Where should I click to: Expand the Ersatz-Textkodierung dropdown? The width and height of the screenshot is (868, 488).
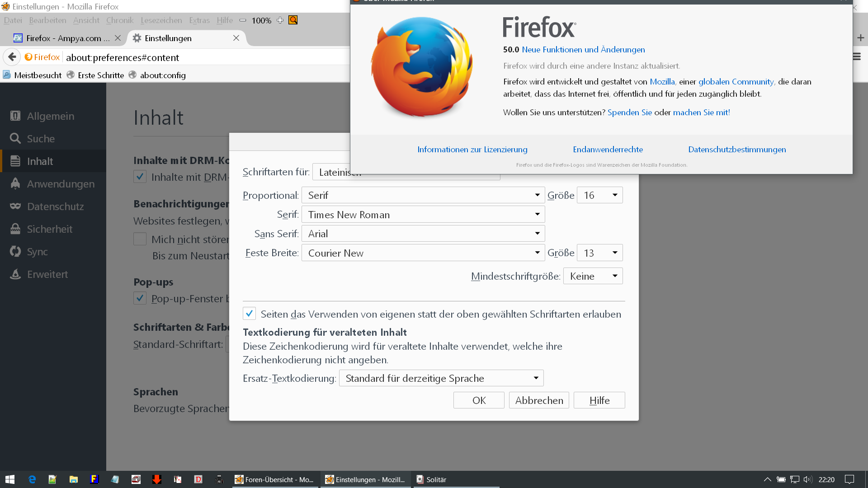[441, 378]
